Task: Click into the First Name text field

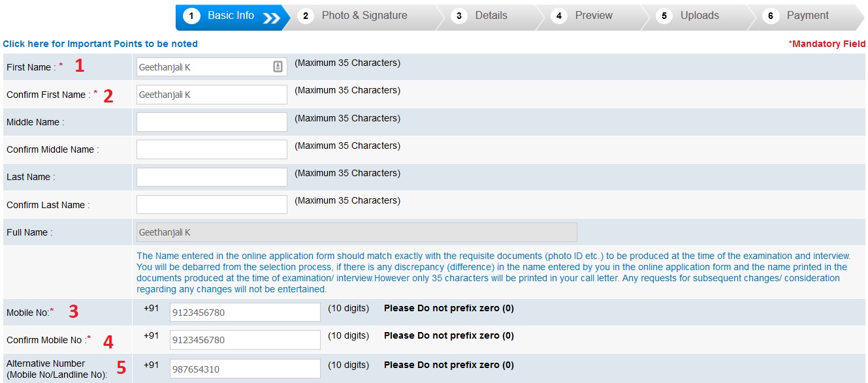Action: (202, 67)
